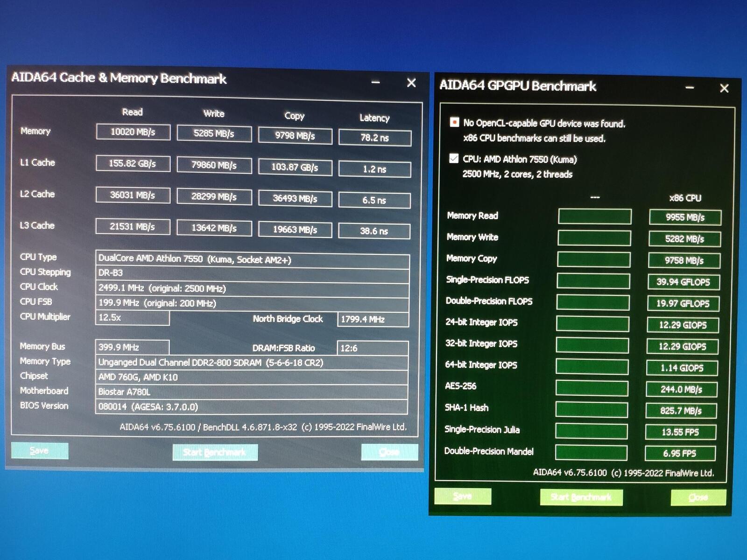Screen dimensions: 747x560
Task: Select L2 Cache Latency value 6.5 ns
Action: (374, 200)
